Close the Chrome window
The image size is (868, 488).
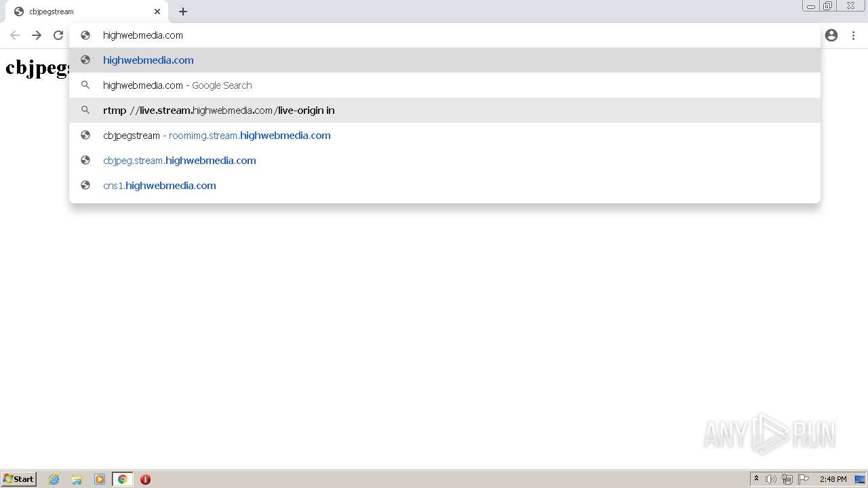click(850, 6)
